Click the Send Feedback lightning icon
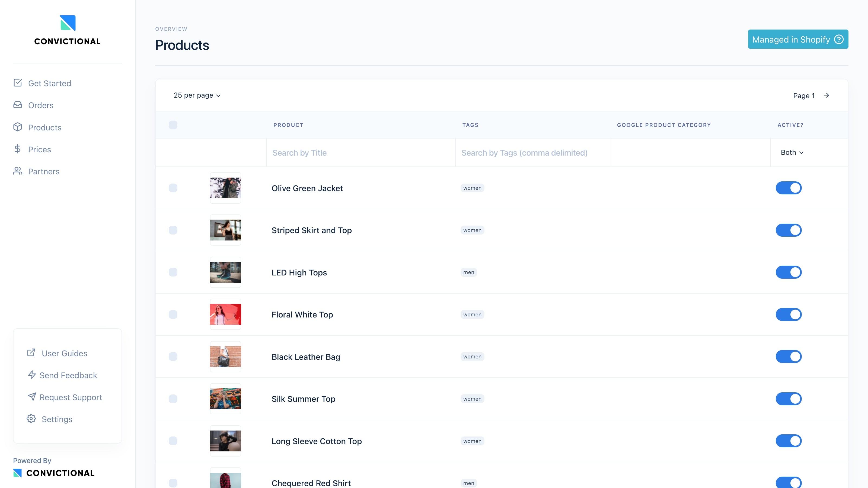868x488 pixels. [x=32, y=375]
